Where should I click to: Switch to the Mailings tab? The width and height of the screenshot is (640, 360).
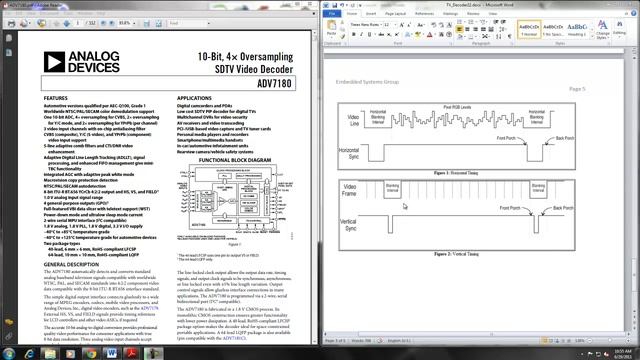point(450,13)
